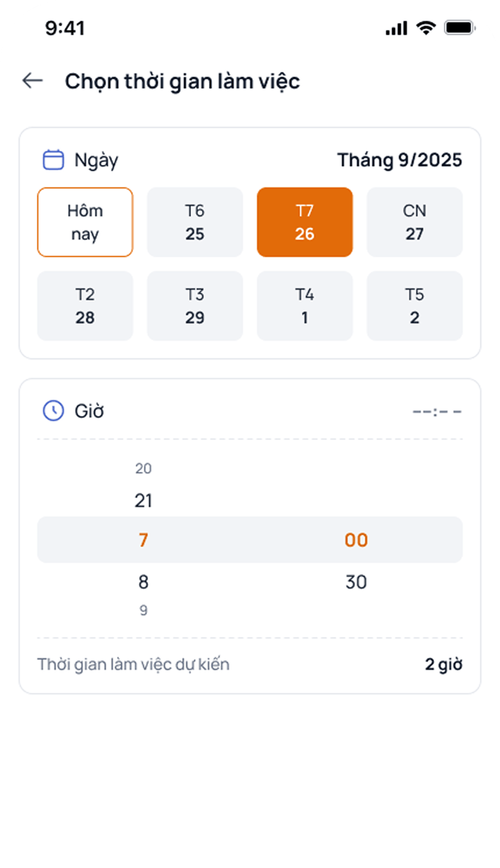
Task: Select T6 25 date chip
Action: coord(195,222)
